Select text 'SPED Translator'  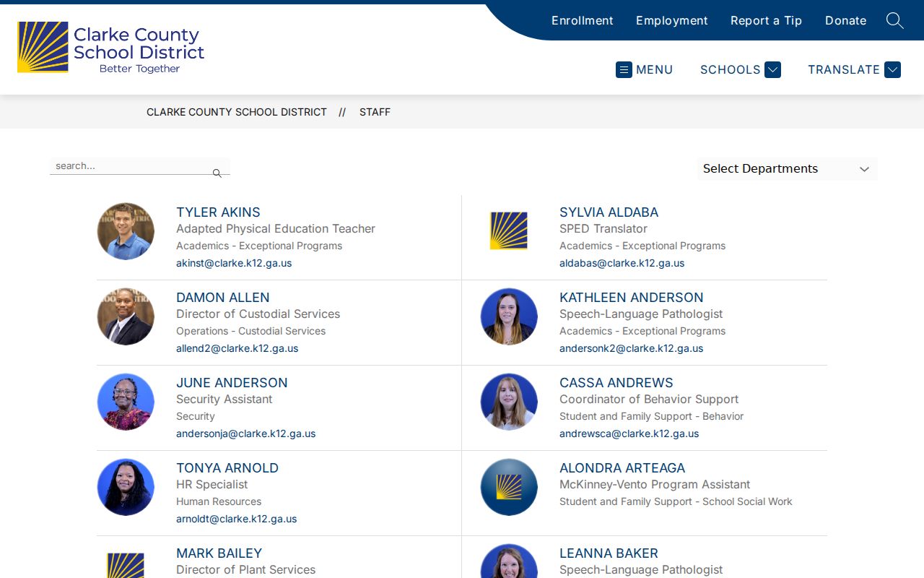tap(603, 229)
